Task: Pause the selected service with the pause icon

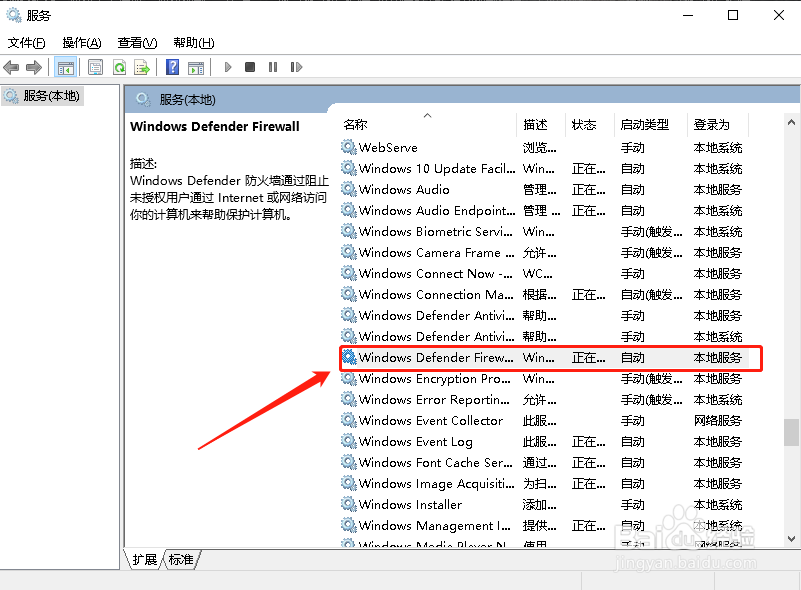Action: 271,67
